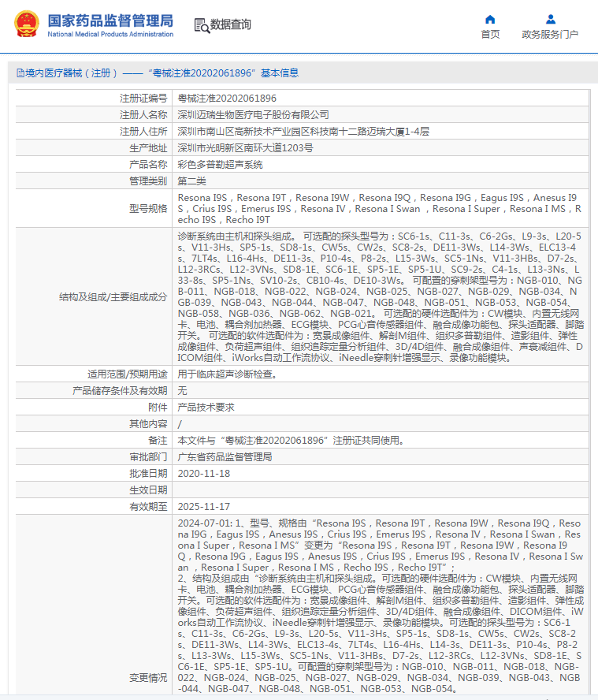The height and width of the screenshot is (700, 598).
Task: Click the date 2025-11-17
Action: pyautogui.click(x=204, y=506)
